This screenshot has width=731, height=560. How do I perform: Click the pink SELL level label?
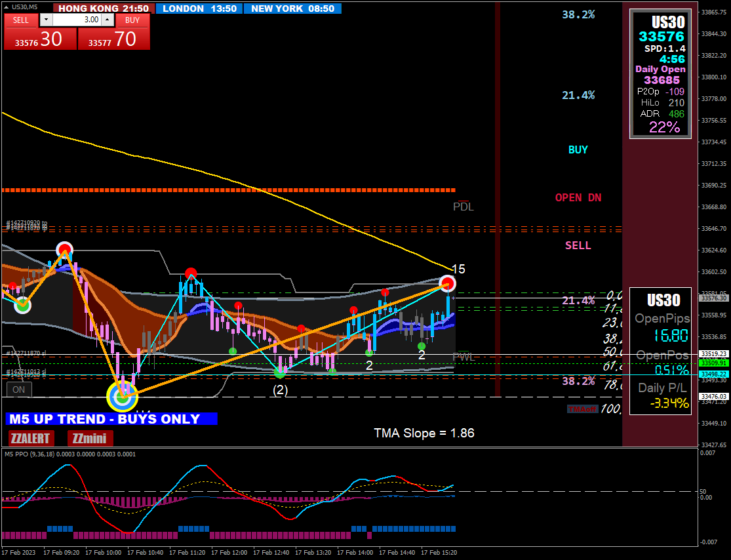(578, 245)
